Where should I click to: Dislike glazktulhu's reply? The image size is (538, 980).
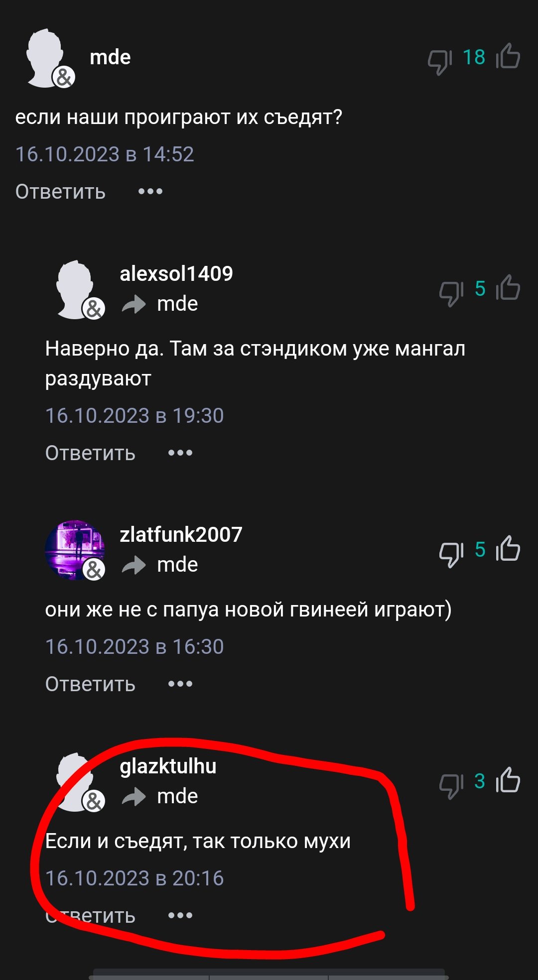click(451, 786)
